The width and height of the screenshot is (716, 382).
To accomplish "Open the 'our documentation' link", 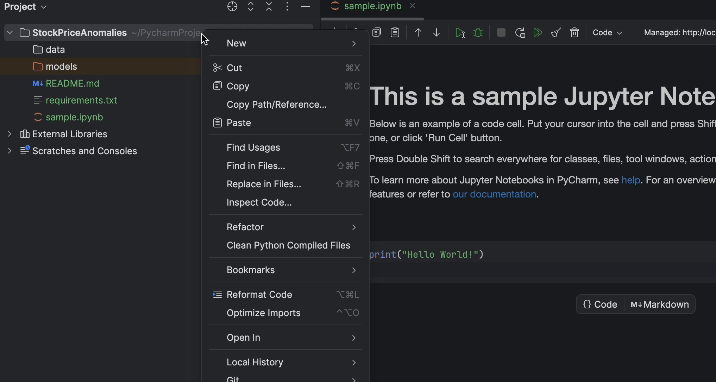I will (x=494, y=194).
